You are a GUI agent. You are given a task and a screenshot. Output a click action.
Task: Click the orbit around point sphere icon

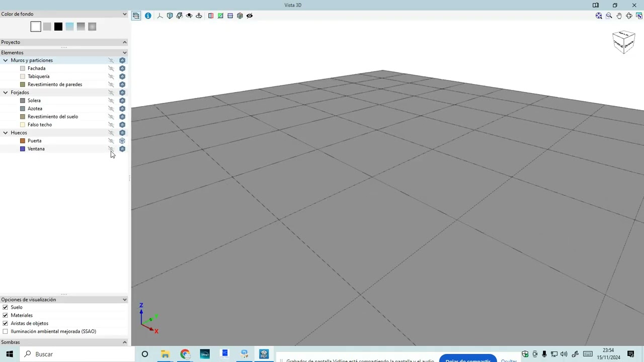pos(189,16)
